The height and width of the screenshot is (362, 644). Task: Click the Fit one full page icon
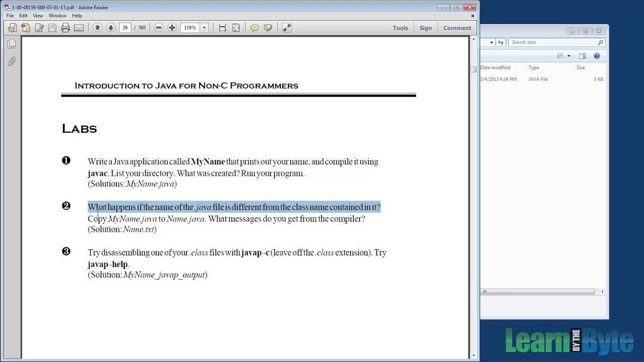pos(236,28)
